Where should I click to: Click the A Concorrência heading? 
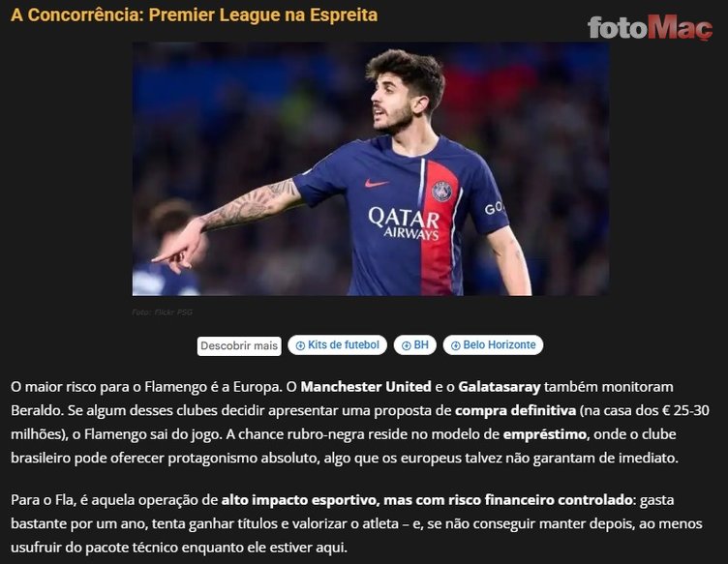194,15
